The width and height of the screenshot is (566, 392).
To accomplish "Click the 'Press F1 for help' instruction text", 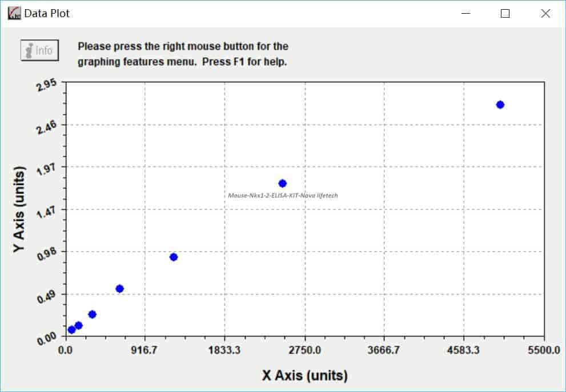I will click(x=244, y=62).
